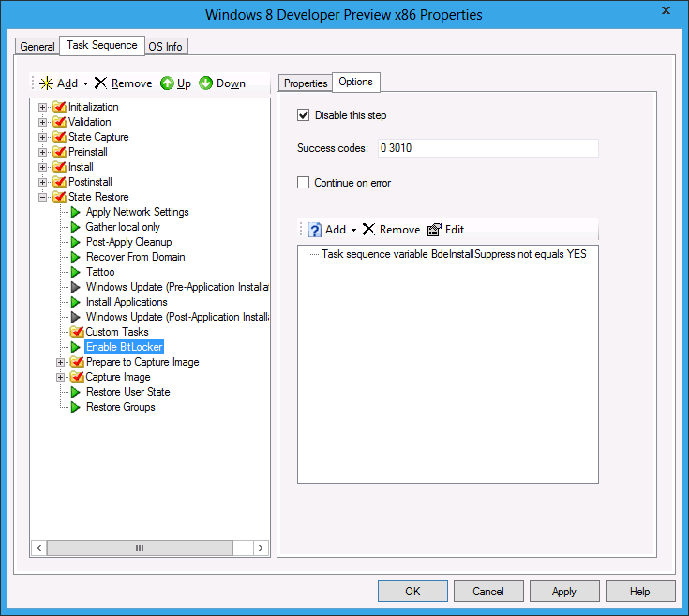This screenshot has height=616, width=689.
Task: Expand the Initialization group
Action: point(42,107)
